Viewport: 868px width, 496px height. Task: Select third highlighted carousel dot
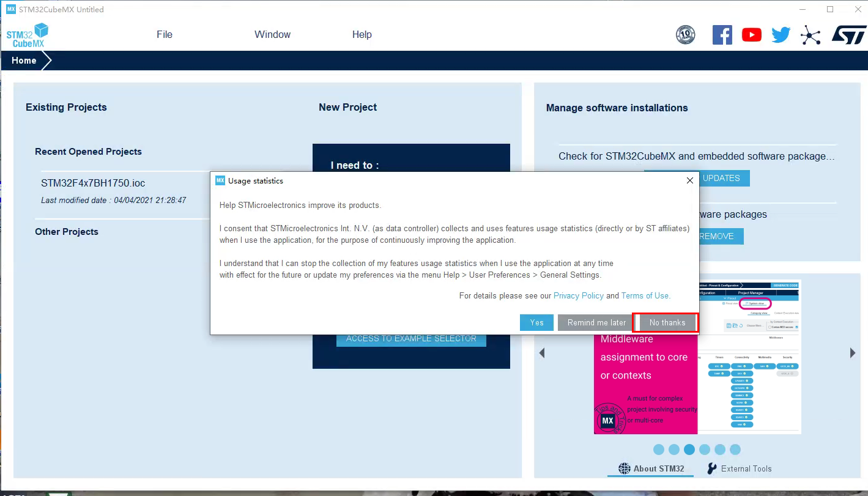[689, 450]
